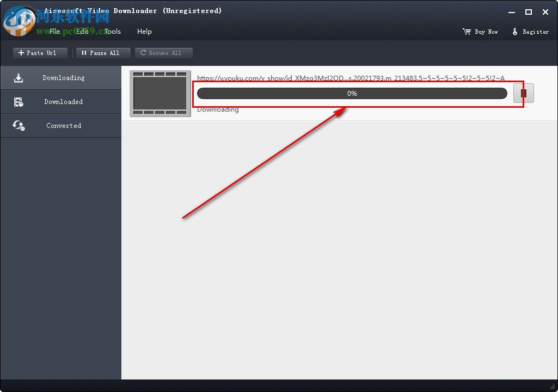Open the File menu
This screenshot has height=392, width=558.
54,32
